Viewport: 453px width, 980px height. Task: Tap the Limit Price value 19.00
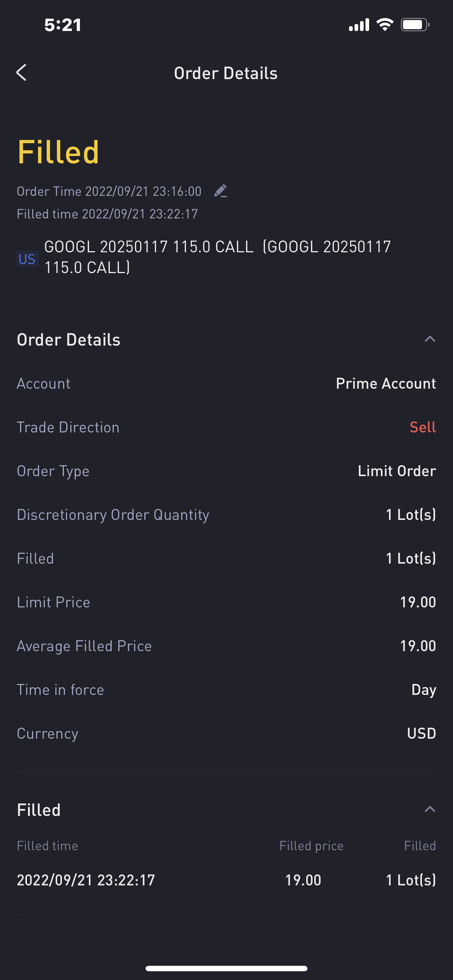coord(418,602)
